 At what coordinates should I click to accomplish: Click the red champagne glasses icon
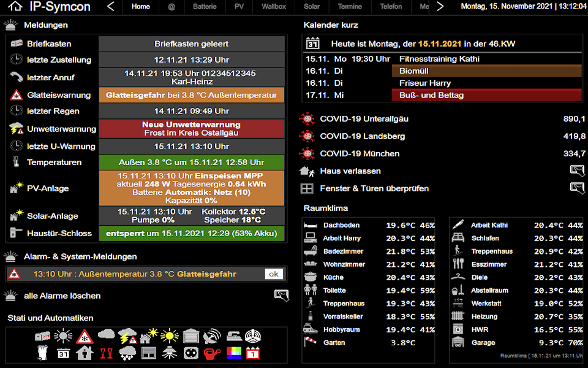[x=106, y=353]
